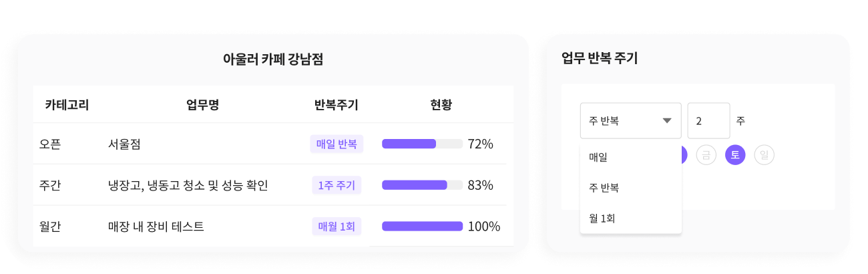This screenshot has width=868, height=274.
Task: Click the 매일 반복 badge in 오픈 row
Action: 337,144
